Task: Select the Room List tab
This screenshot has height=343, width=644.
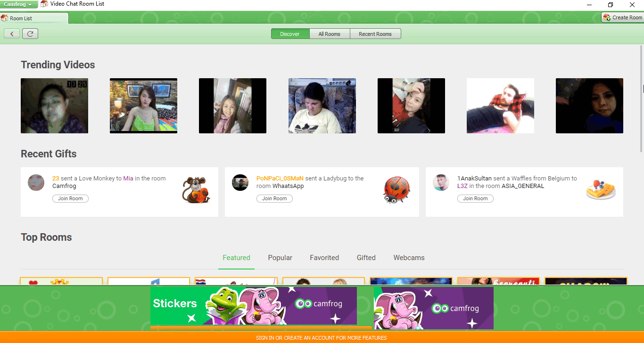Action: (x=34, y=18)
